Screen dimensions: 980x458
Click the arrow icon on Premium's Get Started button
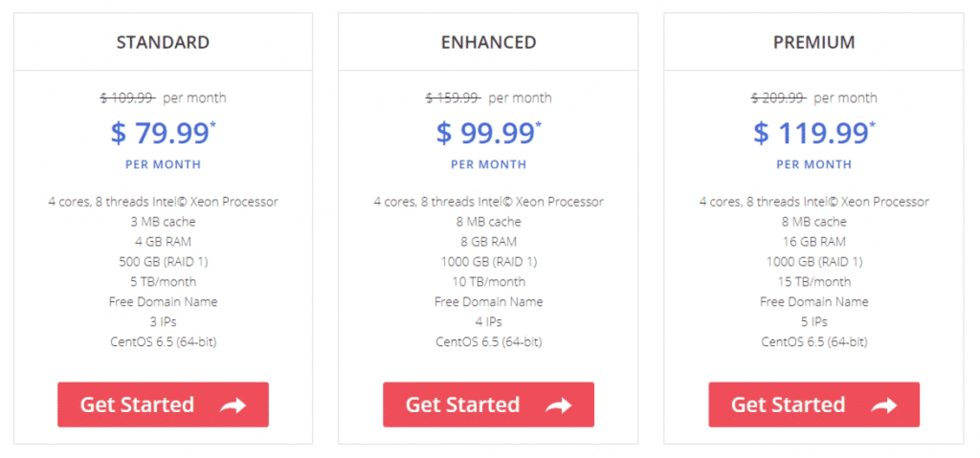885,404
